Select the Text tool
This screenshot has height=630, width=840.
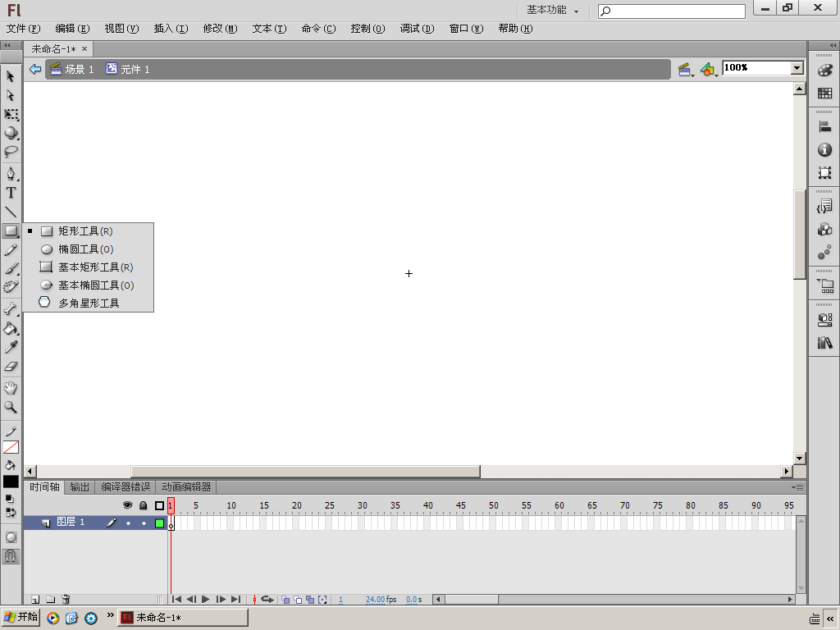pyautogui.click(x=11, y=193)
